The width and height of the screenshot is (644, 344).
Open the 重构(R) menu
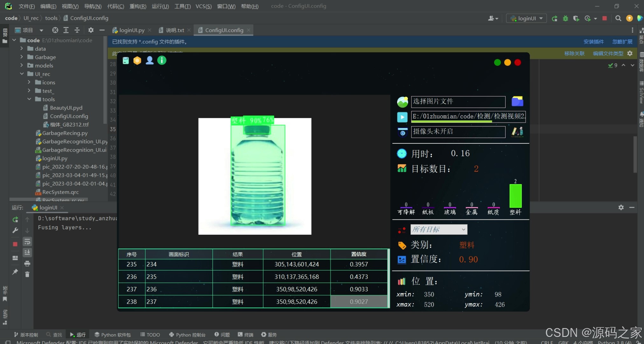coord(138,6)
